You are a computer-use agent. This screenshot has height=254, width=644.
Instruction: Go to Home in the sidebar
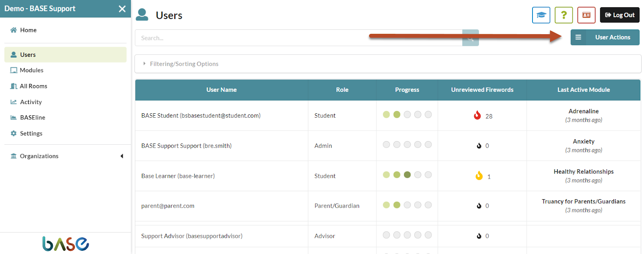coord(28,30)
